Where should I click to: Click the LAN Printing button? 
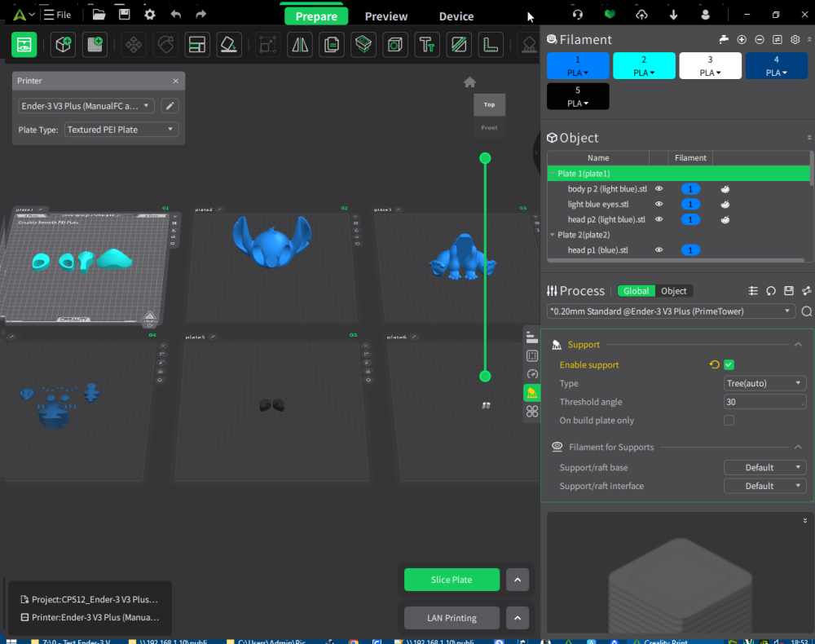452,618
